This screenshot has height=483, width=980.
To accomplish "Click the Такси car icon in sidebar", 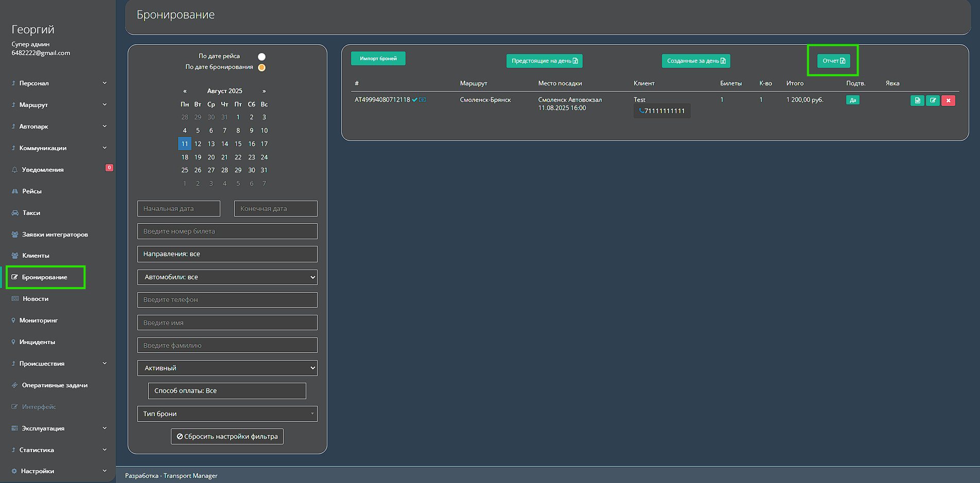I will [x=15, y=213].
